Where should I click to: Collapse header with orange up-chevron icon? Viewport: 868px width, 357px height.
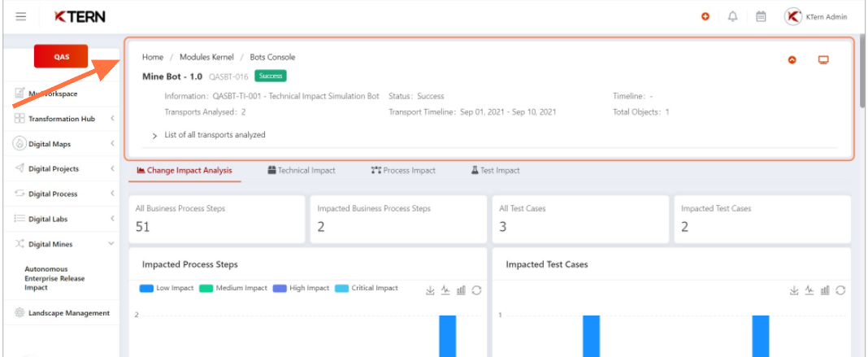tap(792, 60)
